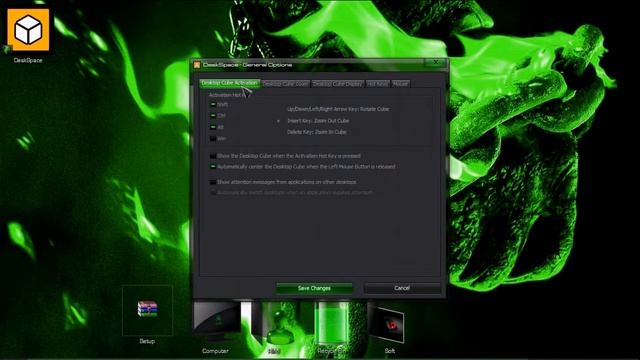Open the Computer desktop icon
The height and width of the screenshot is (360, 640).
tap(217, 321)
